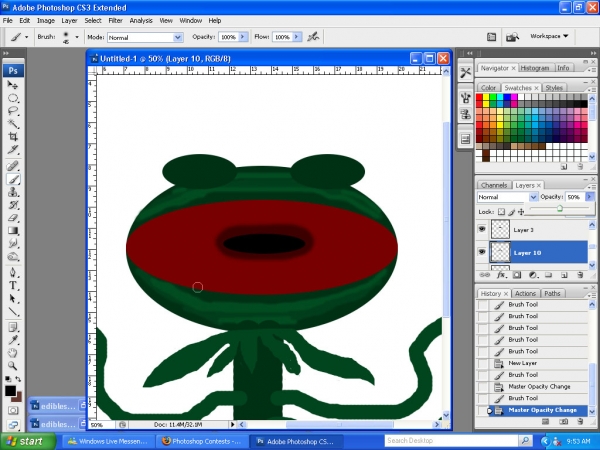Select the Brush tool in toolbox
The image size is (600, 450).
click(x=13, y=179)
